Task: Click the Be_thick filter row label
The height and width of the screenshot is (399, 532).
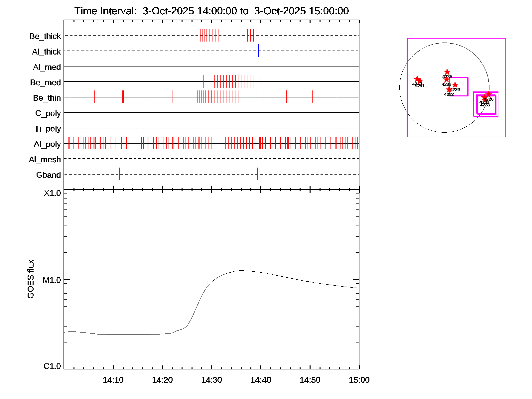Action: (45, 36)
